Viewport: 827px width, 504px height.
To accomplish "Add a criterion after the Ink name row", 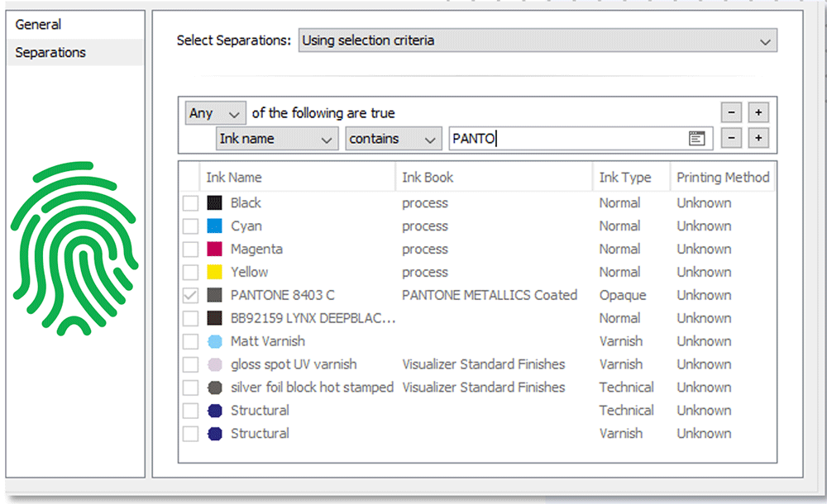I will [x=758, y=139].
